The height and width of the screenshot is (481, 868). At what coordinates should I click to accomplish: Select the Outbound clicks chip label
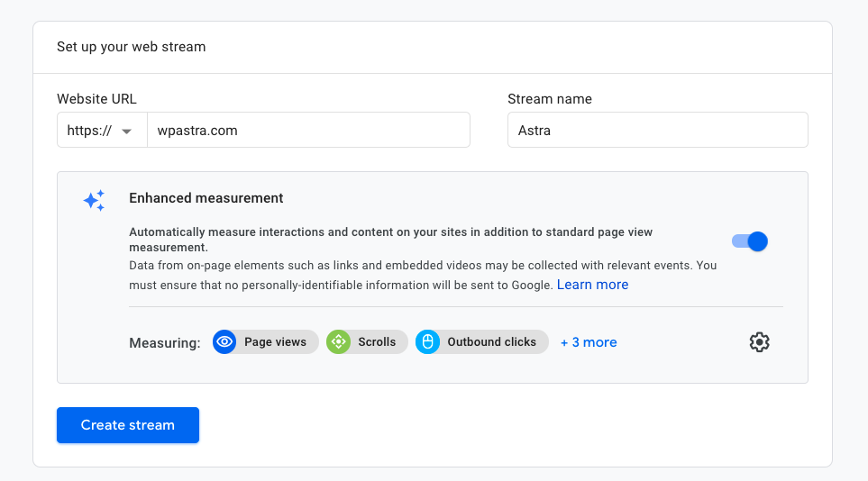(x=491, y=342)
